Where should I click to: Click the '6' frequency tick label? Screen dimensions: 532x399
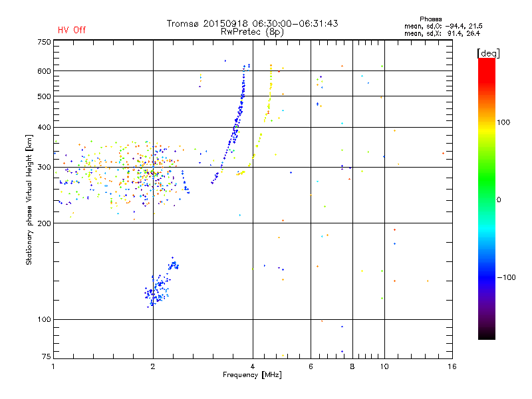coord(311,366)
